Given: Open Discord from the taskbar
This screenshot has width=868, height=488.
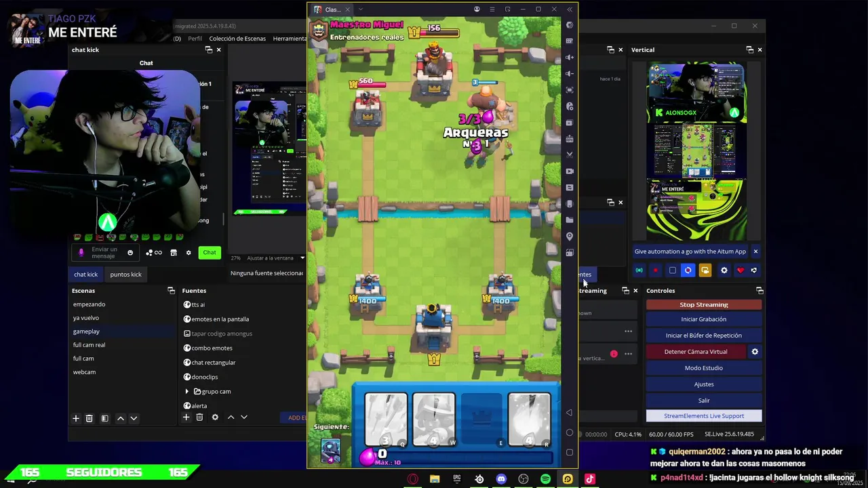Looking at the screenshot, I should [x=501, y=479].
